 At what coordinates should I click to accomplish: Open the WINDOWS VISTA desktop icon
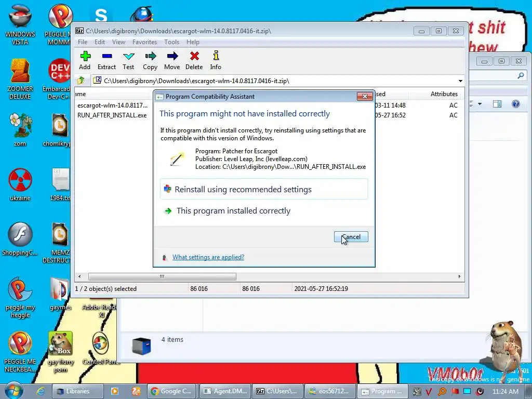[20, 24]
